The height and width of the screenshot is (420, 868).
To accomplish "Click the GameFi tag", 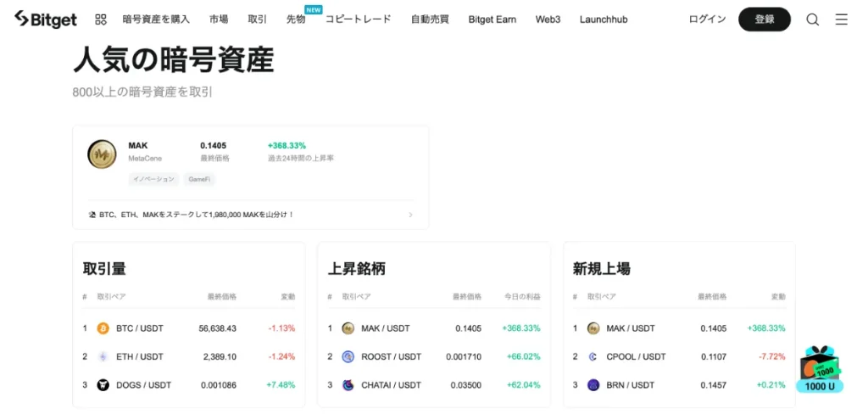I will [199, 180].
